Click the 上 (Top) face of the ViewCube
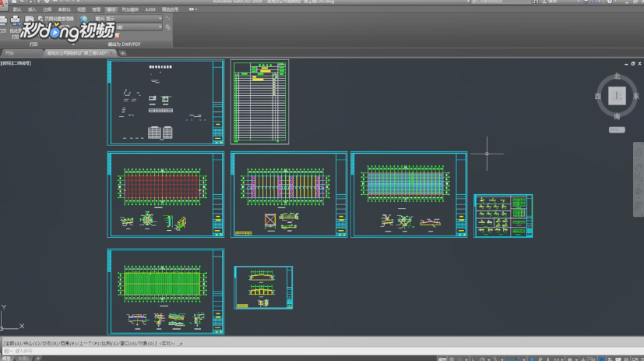This screenshot has height=361, width=644. pyautogui.click(x=617, y=96)
